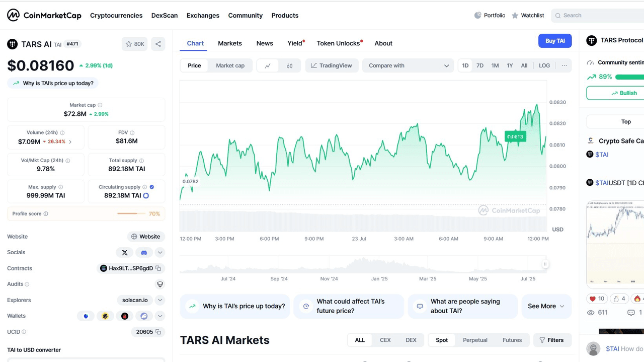Click Why is TAI's price up today pill
Screen dimensions: 644x362
click(53, 83)
